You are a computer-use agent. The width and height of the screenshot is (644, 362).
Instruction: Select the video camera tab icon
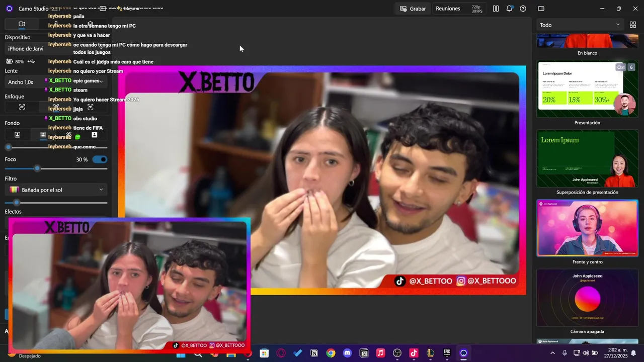22,24
